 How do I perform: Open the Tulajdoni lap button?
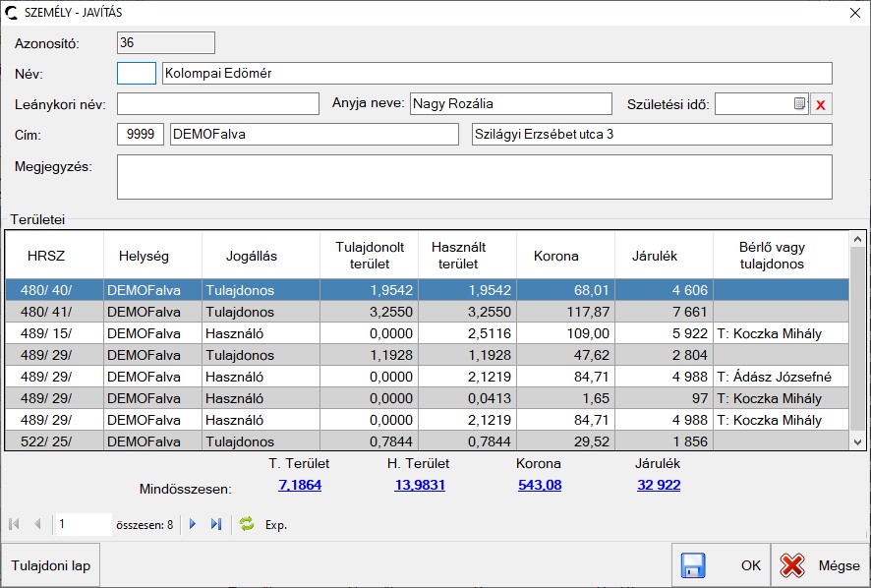[x=51, y=565]
